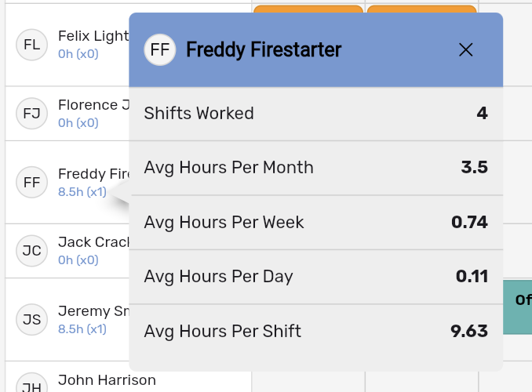532x392 pixels.
Task: Click the Avg Hours Per Shift row
Action: [x=315, y=331]
